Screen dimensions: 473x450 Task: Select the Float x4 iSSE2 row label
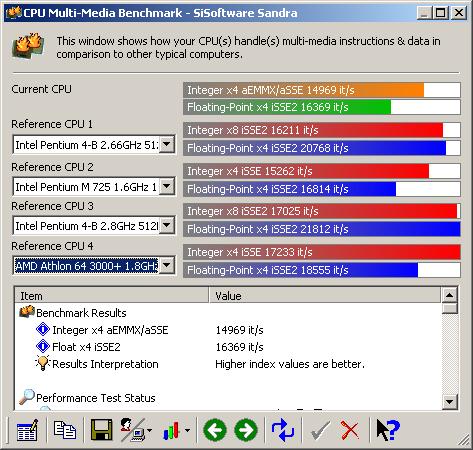pyautogui.click(x=86, y=347)
